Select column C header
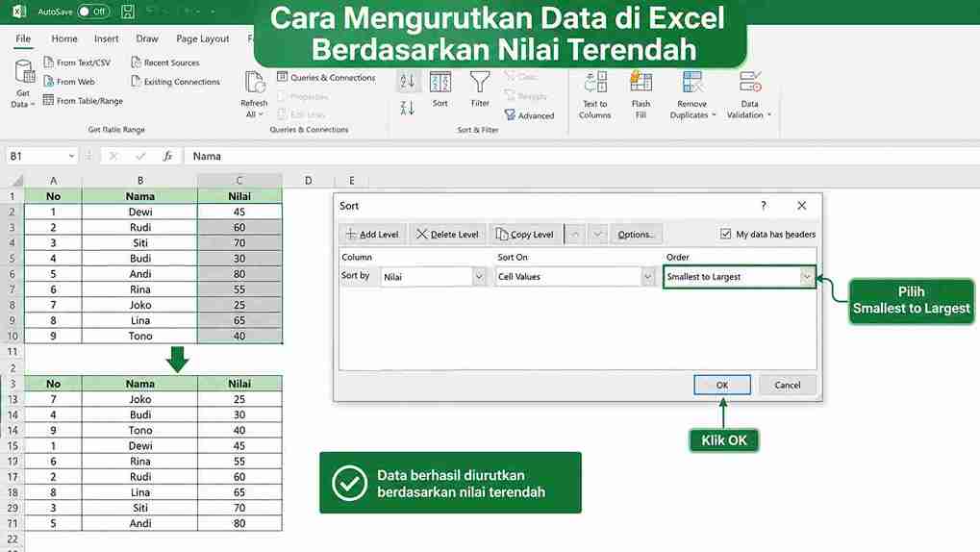This screenshot has height=552, width=980. 239,180
